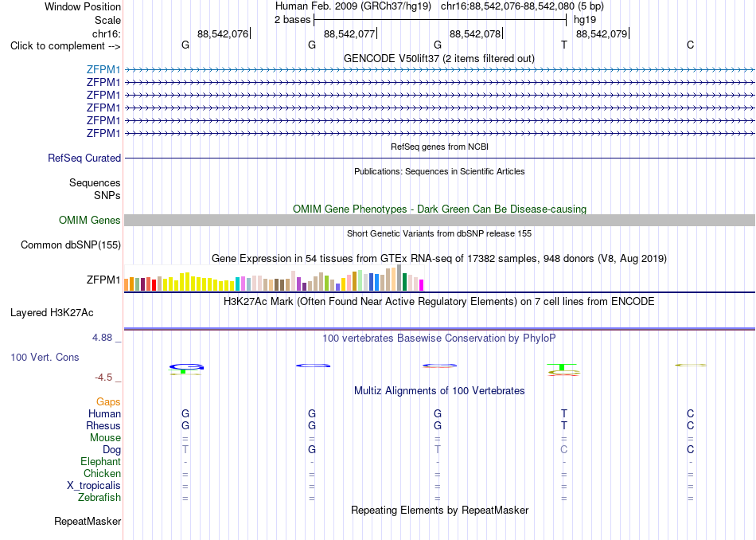This screenshot has height=540, width=756.
Task: Click the 'Elephant' species label
Action: (x=100, y=462)
